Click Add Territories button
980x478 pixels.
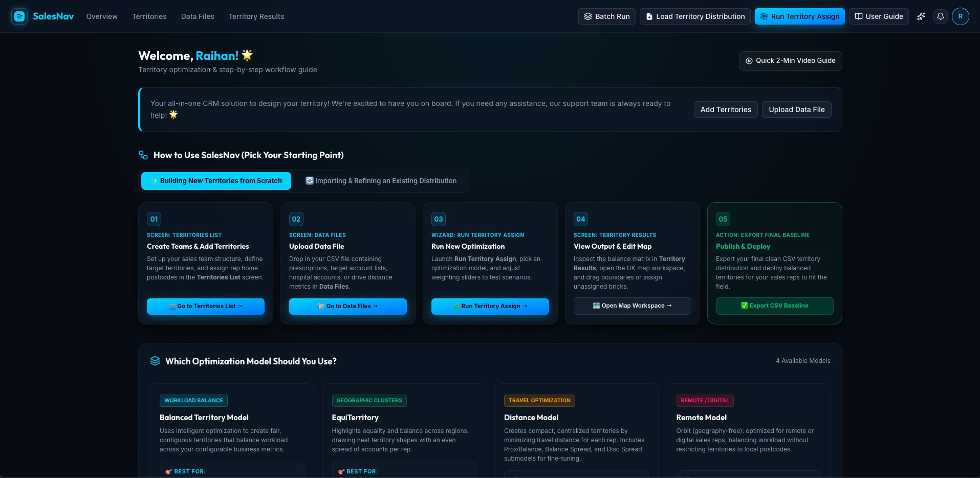pos(726,110)
